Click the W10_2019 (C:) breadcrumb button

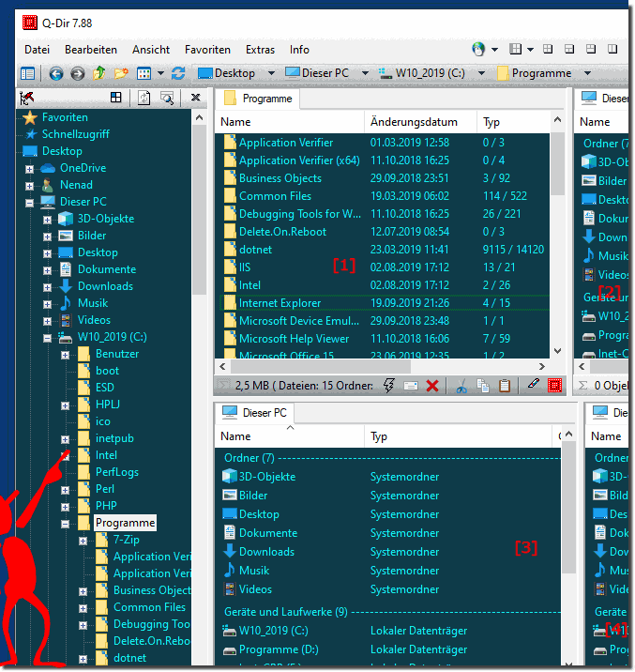click(422, 74)
